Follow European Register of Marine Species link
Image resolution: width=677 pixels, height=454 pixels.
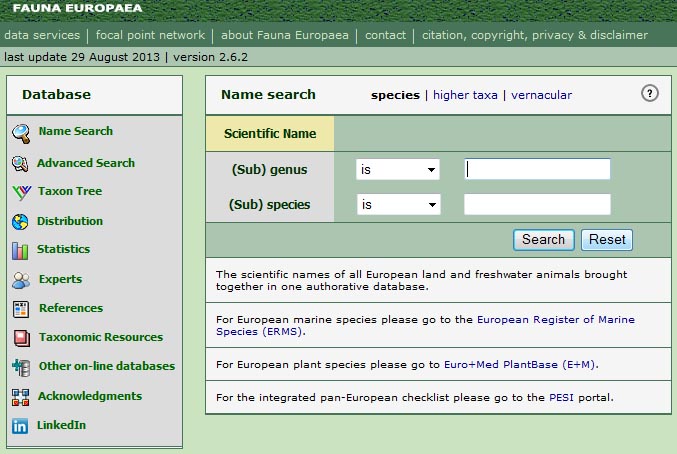(x=425, y=325)
